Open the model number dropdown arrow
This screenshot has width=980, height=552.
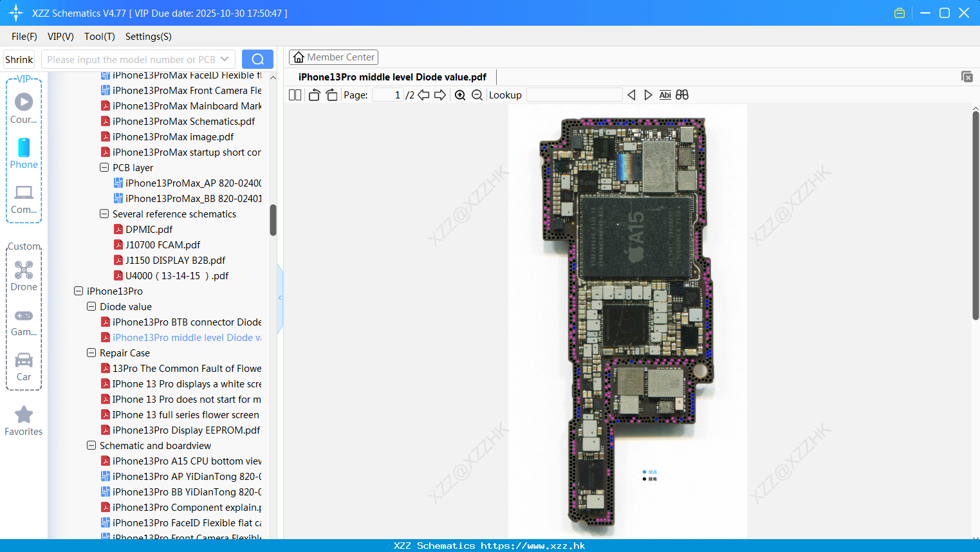click(225, 59)
